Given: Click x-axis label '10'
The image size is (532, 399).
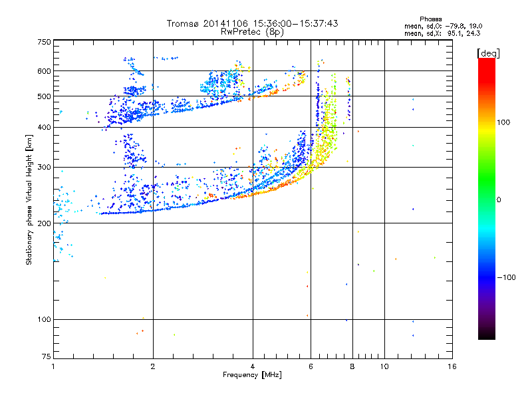Looking at the screenshot, I should point(384,366).
